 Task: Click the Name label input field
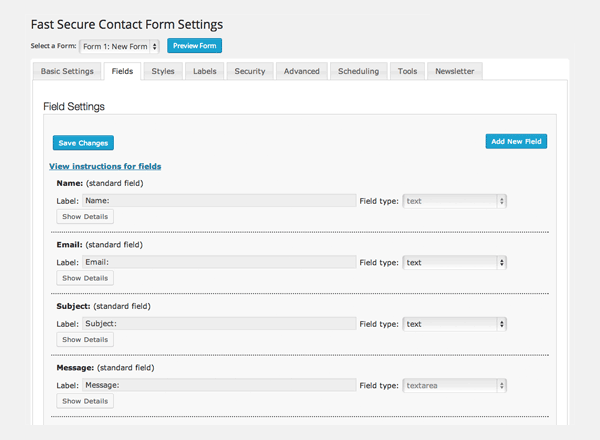(x=219, y=200)
